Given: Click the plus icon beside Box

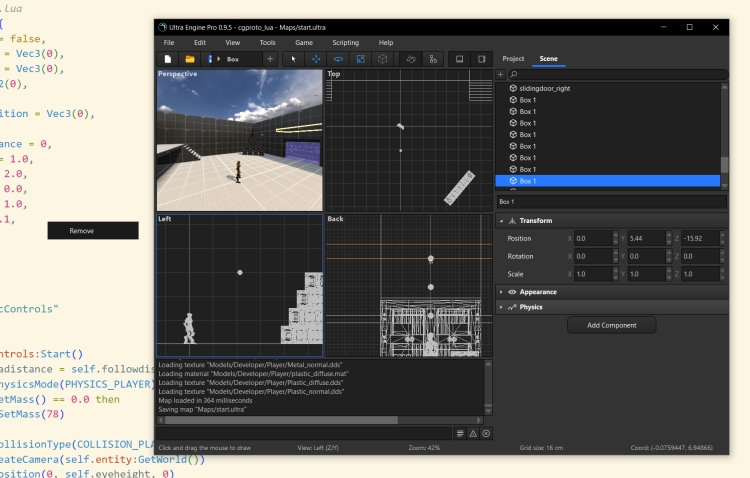Looking at the screenshot, I should [269, 60].
